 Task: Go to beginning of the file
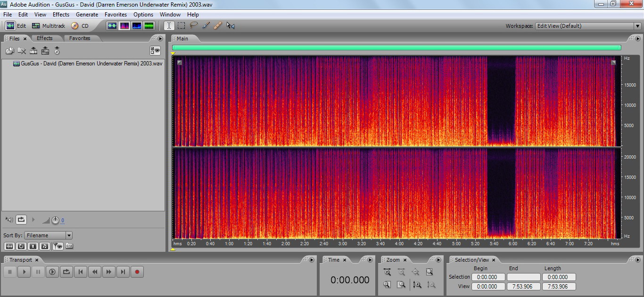[81, 272]
